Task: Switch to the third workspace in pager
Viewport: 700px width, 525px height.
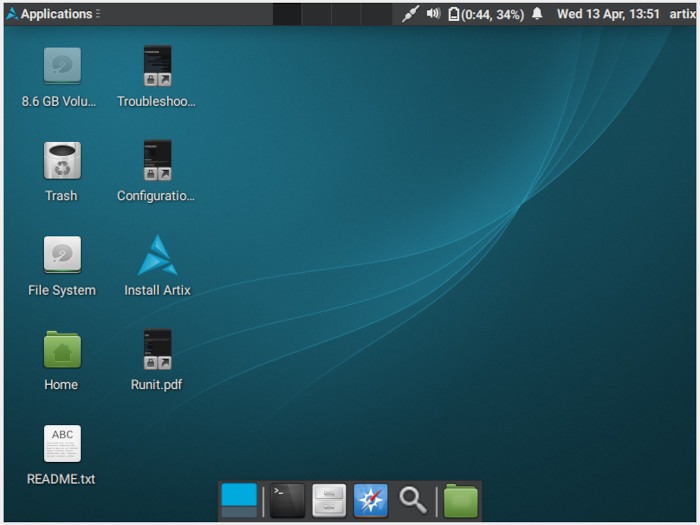Action: 346,14
